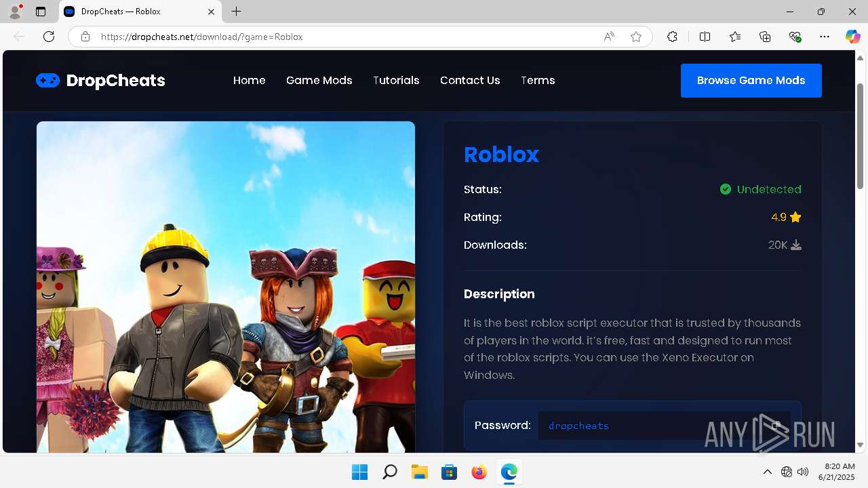Open the Collections icon
This screenshot has width=868, height=488.
(x=765, y=37)
